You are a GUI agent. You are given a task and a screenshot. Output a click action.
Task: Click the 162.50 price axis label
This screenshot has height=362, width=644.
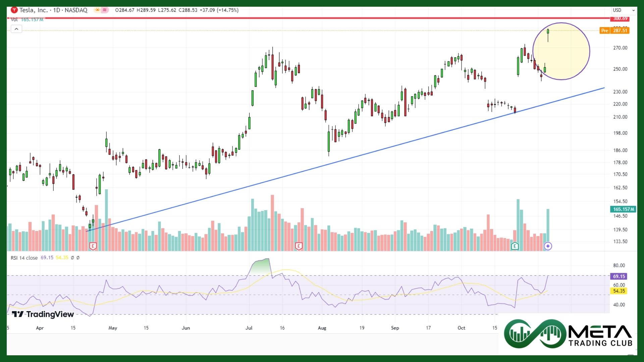tap(620, 188)
